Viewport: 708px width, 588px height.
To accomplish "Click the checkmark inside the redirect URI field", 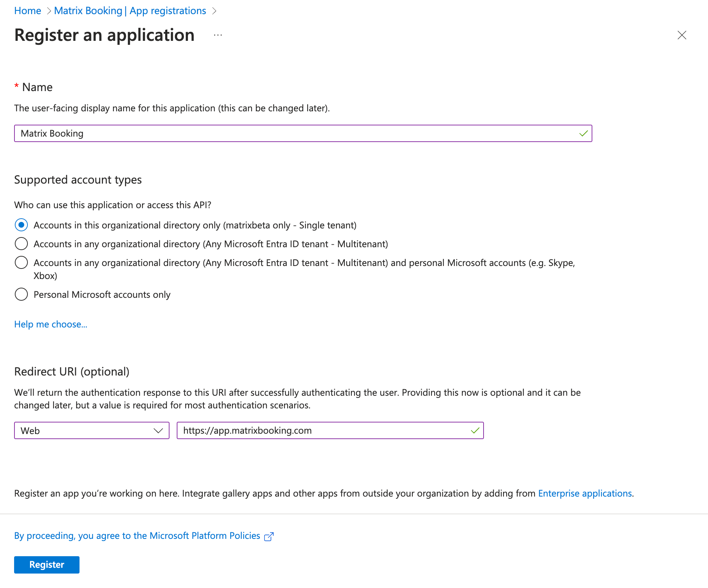I will pyautogui.click(x=475, y=430).
